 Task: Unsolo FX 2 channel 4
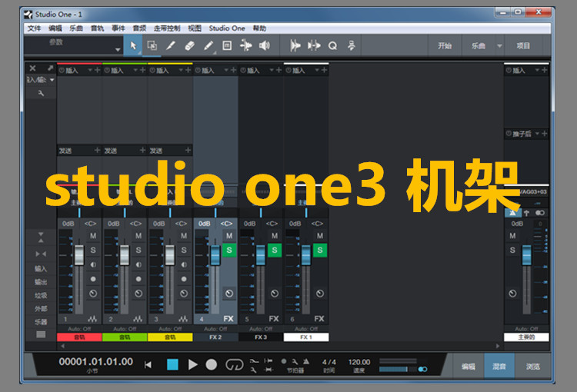point(229,250)
